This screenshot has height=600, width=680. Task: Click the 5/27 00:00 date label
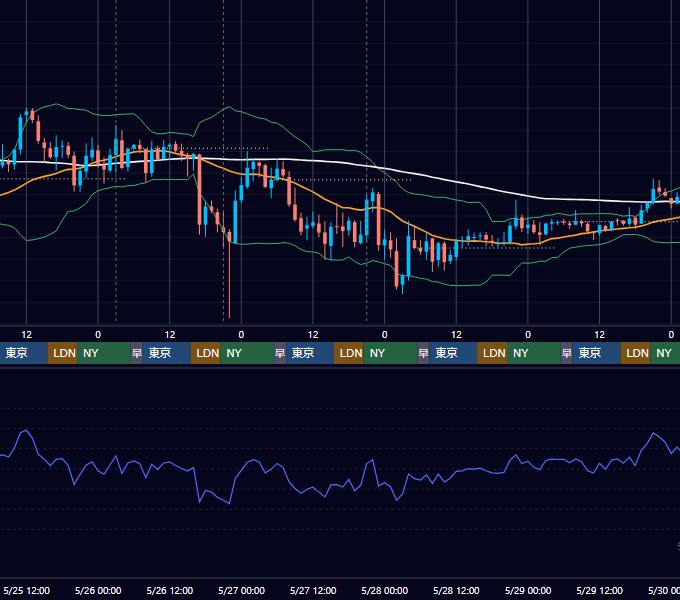click(242, 590)
